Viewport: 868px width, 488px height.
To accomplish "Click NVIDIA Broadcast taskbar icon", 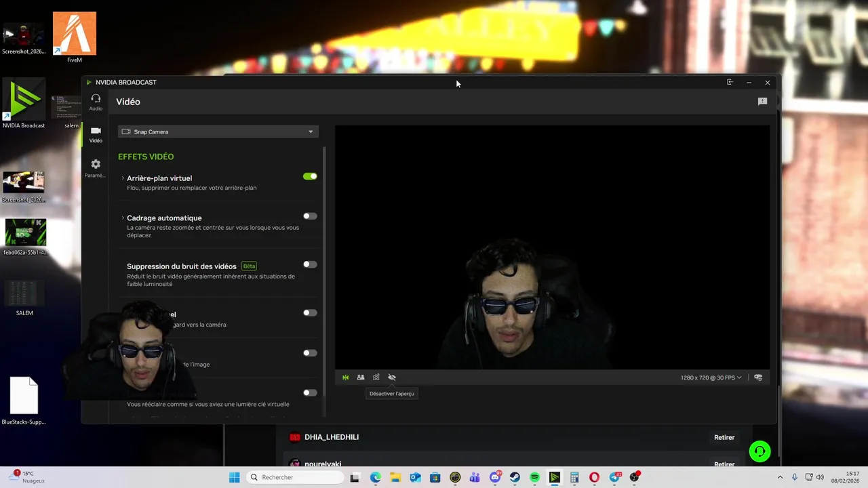I will coord(555,478).
